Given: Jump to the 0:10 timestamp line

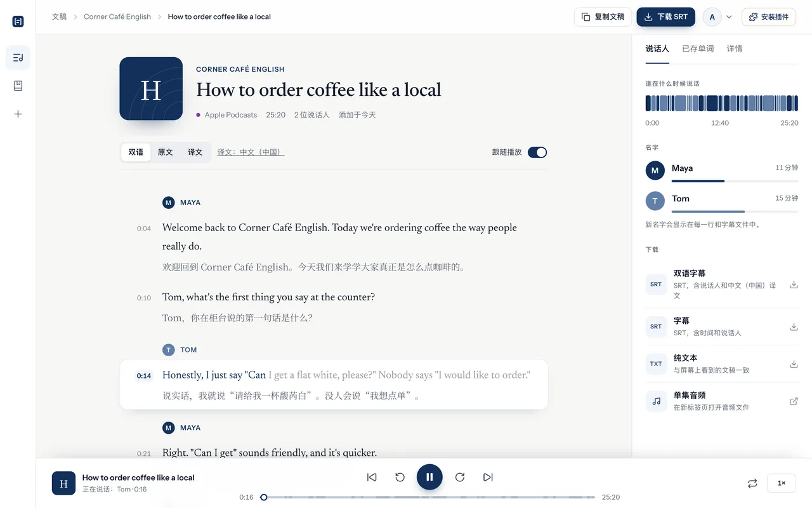Looking at the screenshot, I should coord(144,298).
